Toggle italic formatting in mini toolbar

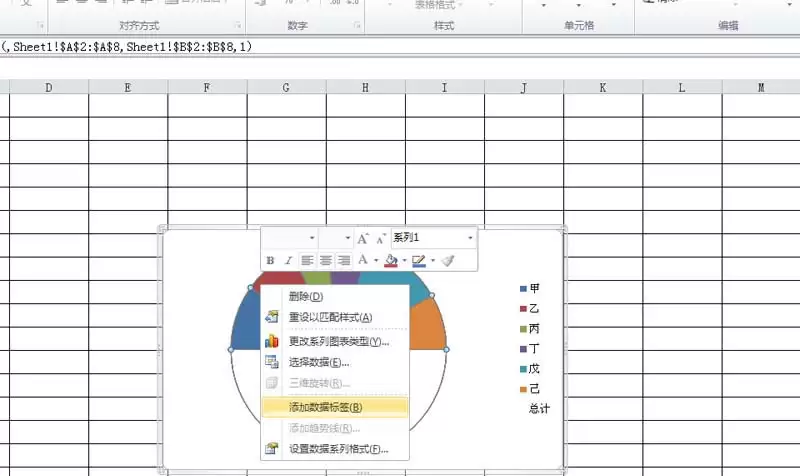(x=287, y=260)
